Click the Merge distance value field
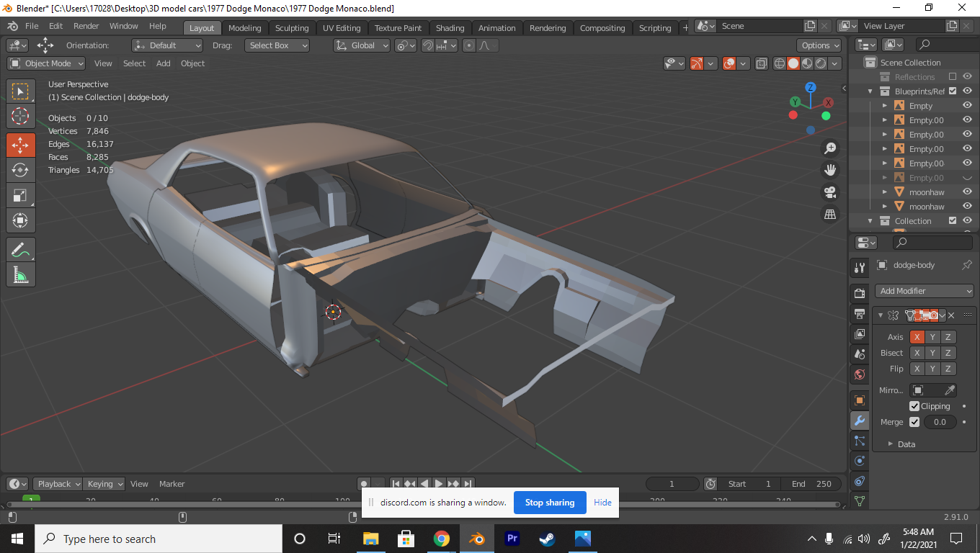The image size is (980, 553). point(940,422)
